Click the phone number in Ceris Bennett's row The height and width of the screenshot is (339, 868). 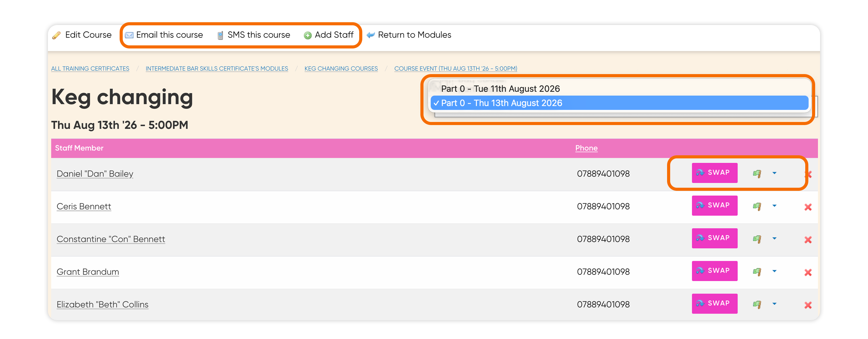(603, 206)
